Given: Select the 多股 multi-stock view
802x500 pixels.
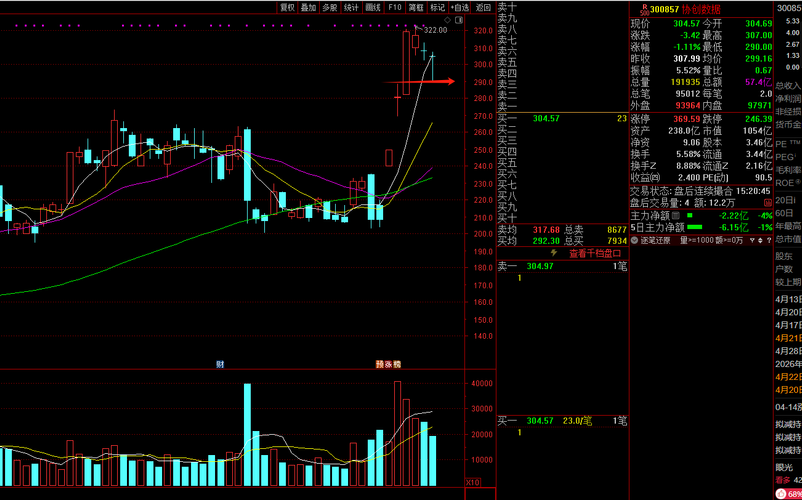Looking at the screenshot, I should coord(329,7).
